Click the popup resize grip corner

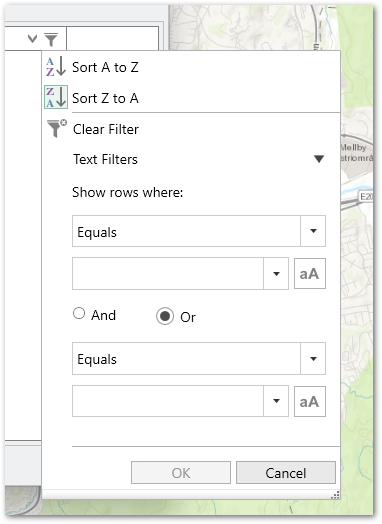click(x=336, y=495)
